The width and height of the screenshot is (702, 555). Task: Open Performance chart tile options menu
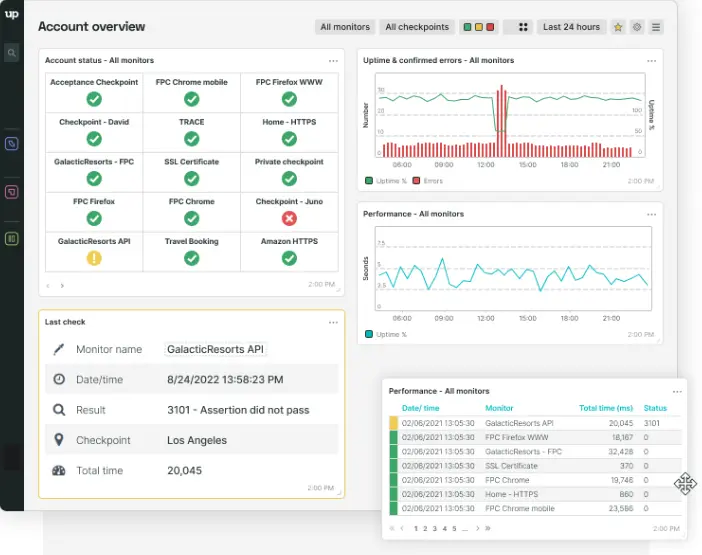(651, 214)
